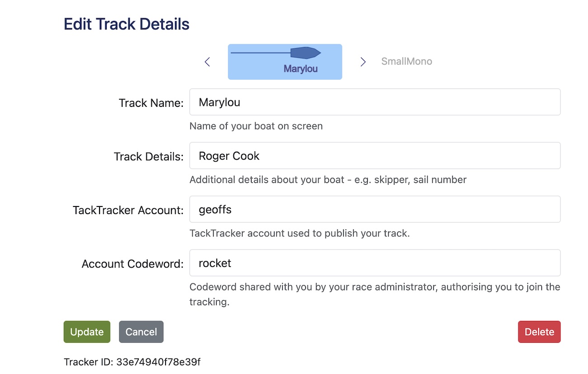The image size is (588, 374).
Task: Click the Account Codeword field containing rocket
Action: tap(375, 263)
